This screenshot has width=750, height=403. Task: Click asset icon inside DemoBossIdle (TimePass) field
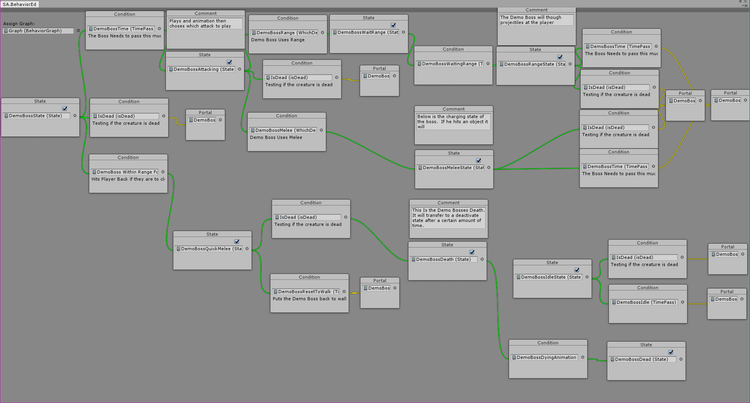pos(614,302)
